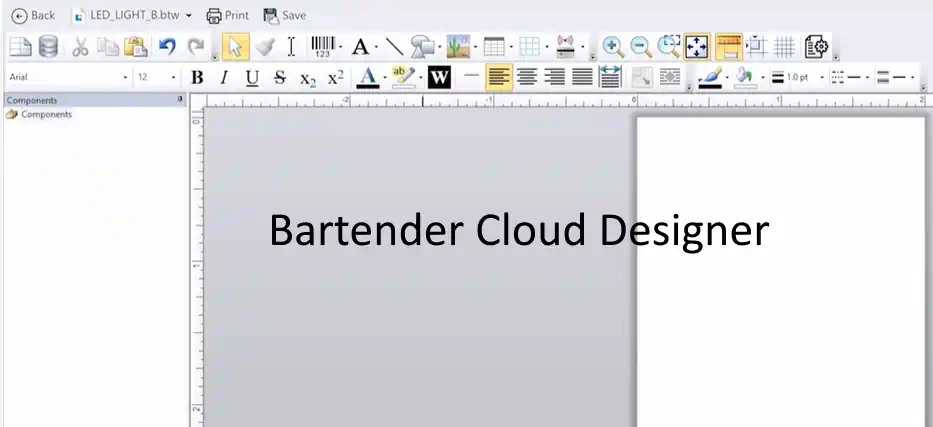Expand the table dropdown arrow
Screen dimensions: 933x427
click(511, 47)
